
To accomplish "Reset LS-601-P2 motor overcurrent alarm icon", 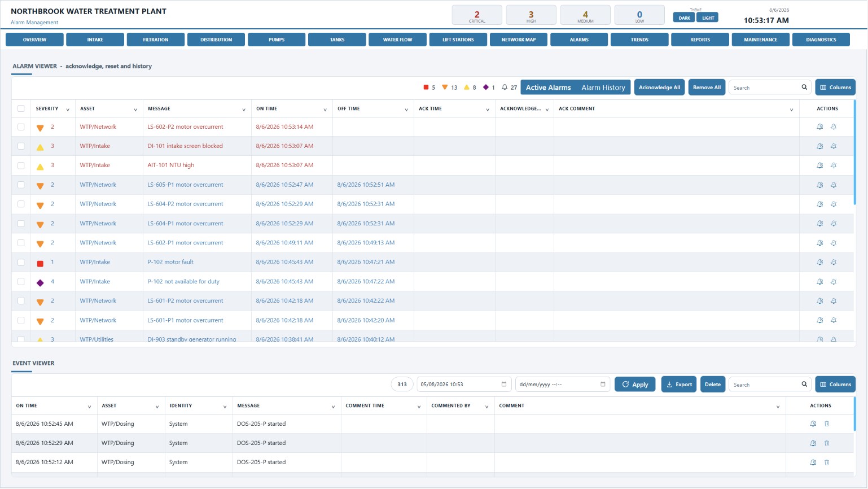I will pos(834,301).
